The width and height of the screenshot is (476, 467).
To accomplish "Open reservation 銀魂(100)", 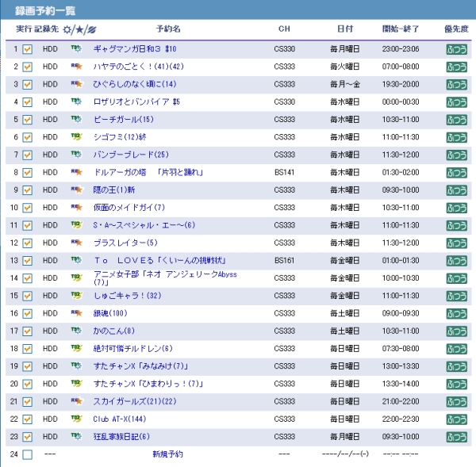I will pyautogui.click(x=110, y=313).
